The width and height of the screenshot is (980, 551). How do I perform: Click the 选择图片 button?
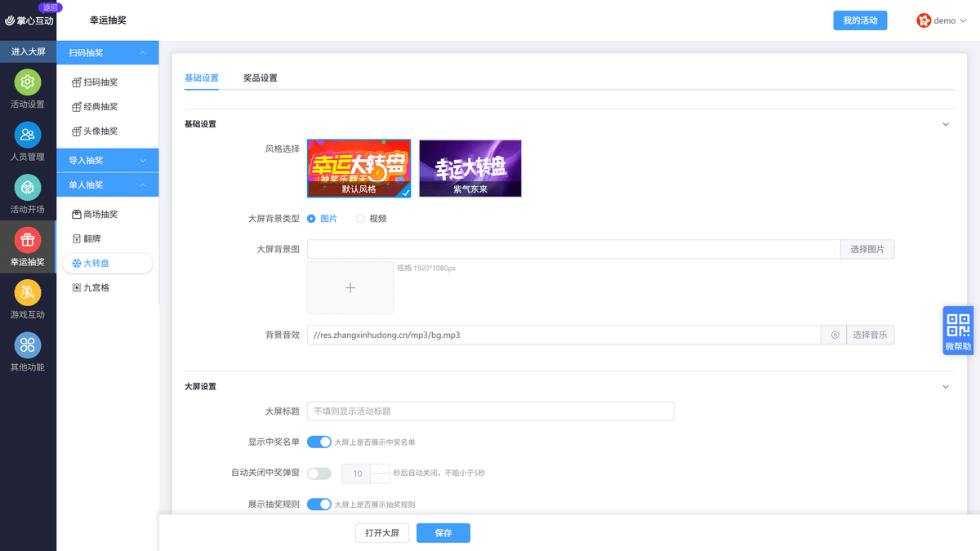[x=867, y=249]
